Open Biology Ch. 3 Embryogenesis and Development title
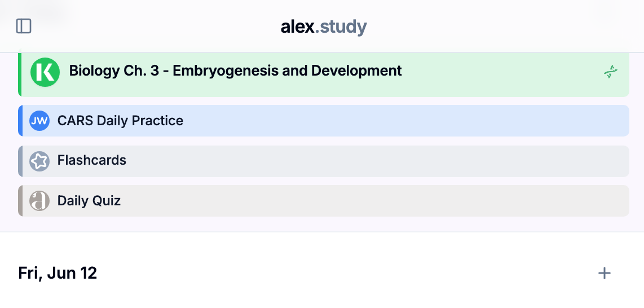 tap(235, 71)
